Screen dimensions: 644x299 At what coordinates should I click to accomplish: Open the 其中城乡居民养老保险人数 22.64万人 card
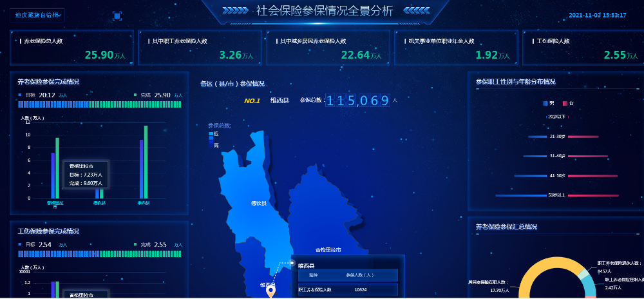click(328, 48)
